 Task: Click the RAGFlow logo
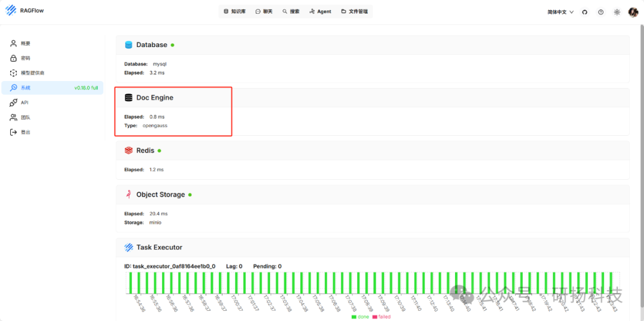coord(24,11)
